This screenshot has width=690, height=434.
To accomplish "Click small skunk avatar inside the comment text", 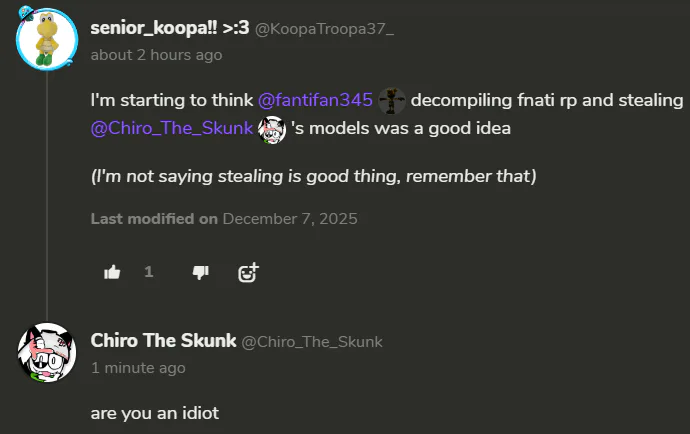I will (272, 129).
